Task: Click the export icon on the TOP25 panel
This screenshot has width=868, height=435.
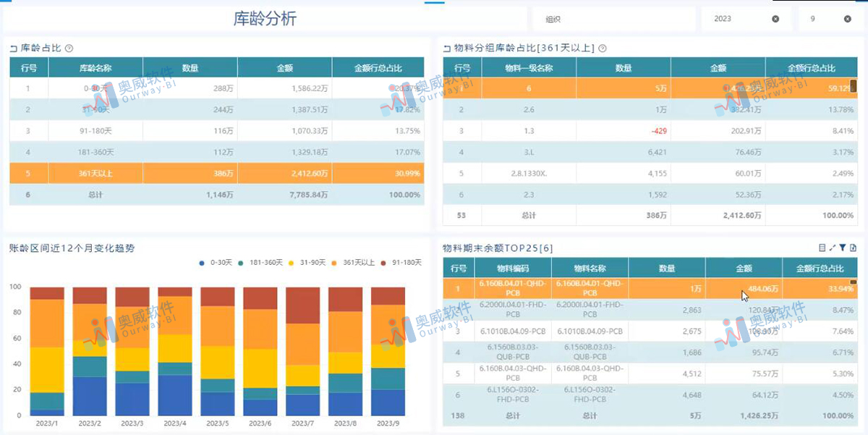Action: 853,247
